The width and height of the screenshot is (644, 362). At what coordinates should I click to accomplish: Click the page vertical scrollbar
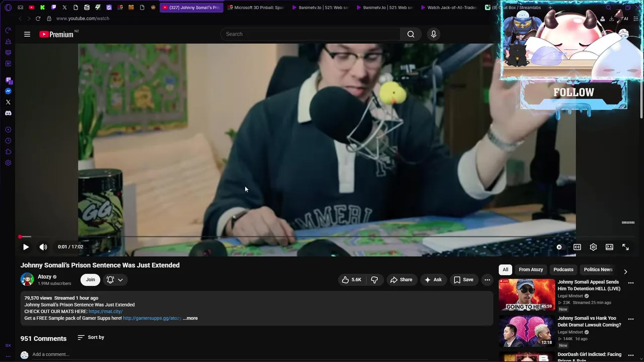click(641, 80)
